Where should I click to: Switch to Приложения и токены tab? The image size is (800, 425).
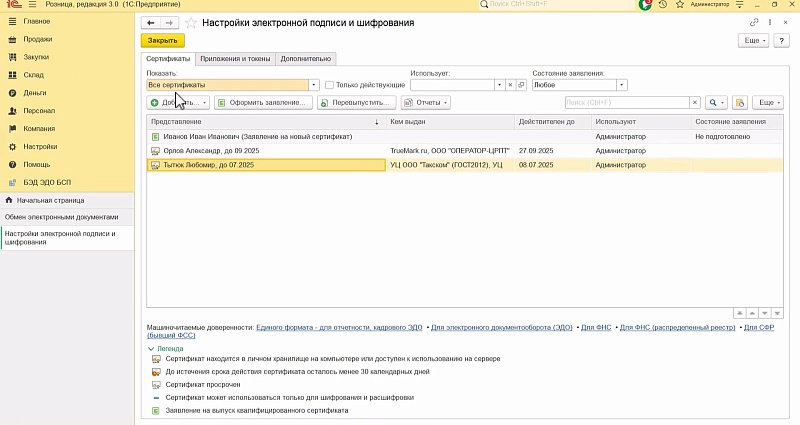tap(235, 59)
